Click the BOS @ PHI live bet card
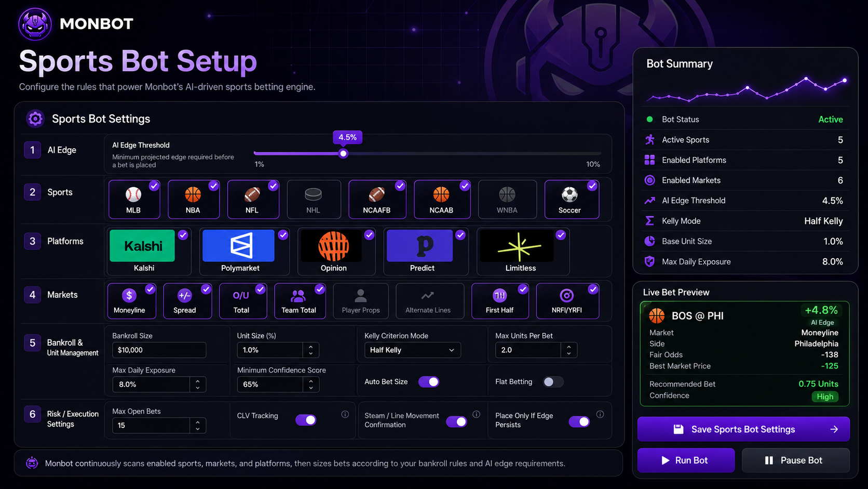The width and height of the screenshot is (868, 489). tap(744, 353)
